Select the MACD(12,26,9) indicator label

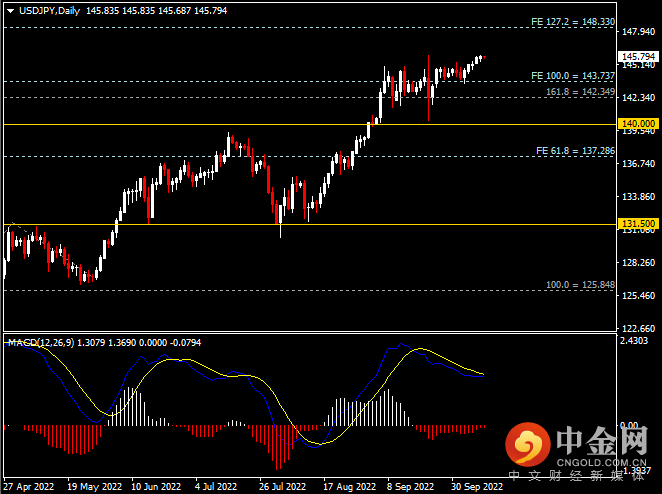[x=41, y=342]
